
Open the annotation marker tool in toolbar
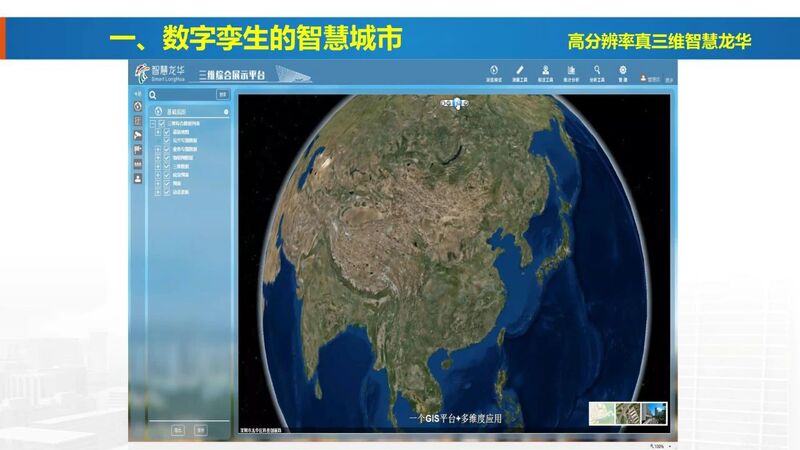546,71
